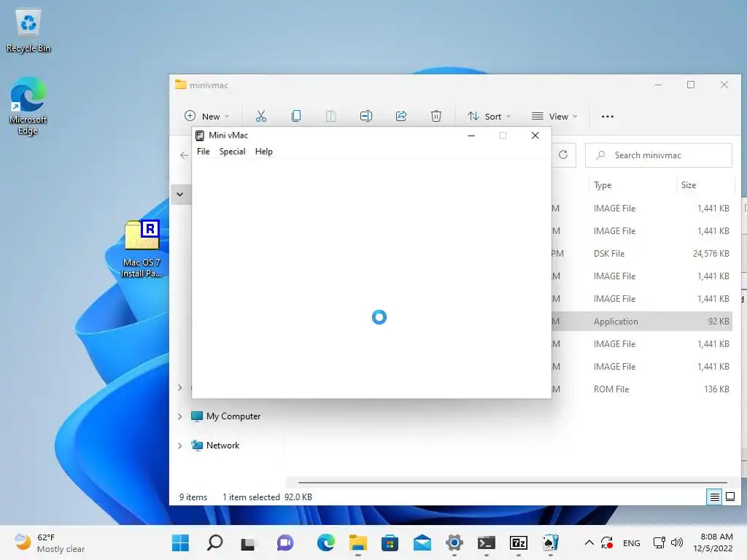Select the Application 92 KB row
747x560 pixels.
coord(641,322)
